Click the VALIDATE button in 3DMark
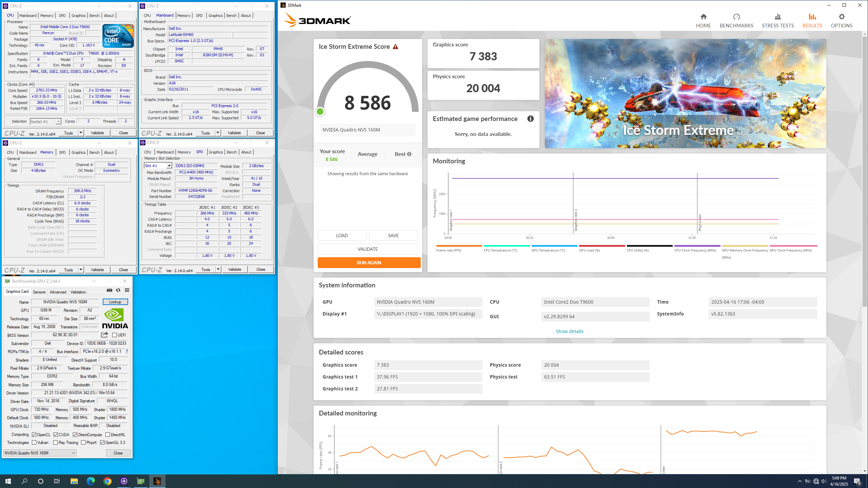868x488 pixels. (368, 249)
